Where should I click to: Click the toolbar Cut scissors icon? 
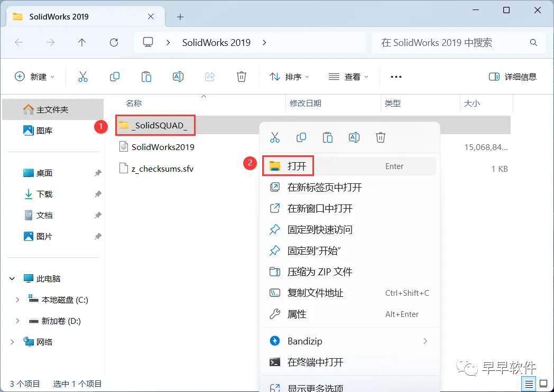coord(82,77)
